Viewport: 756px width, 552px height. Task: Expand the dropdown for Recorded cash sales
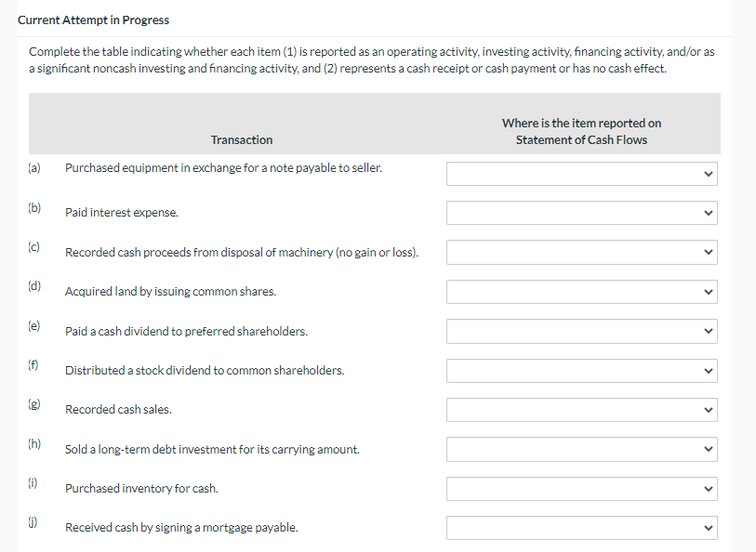(x=581, y=409)
